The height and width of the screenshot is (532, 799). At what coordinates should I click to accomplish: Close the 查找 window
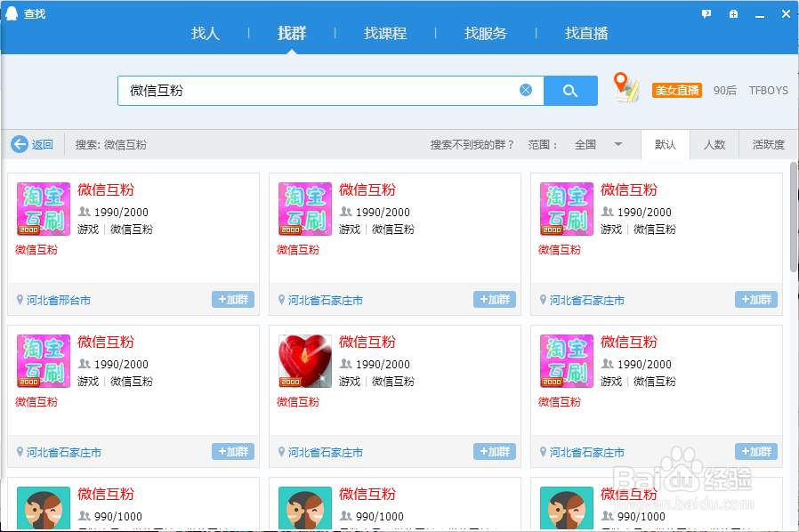click(x=786, y=13)
